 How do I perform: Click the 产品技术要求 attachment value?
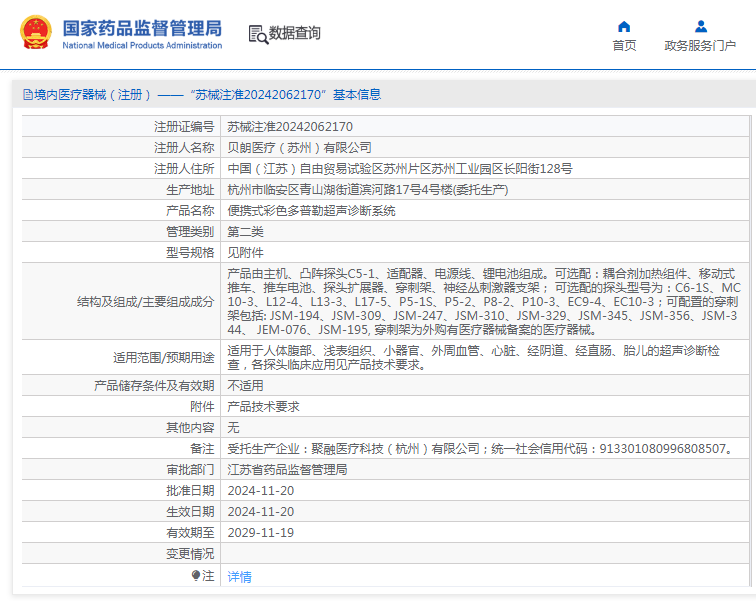coord(263,407)
